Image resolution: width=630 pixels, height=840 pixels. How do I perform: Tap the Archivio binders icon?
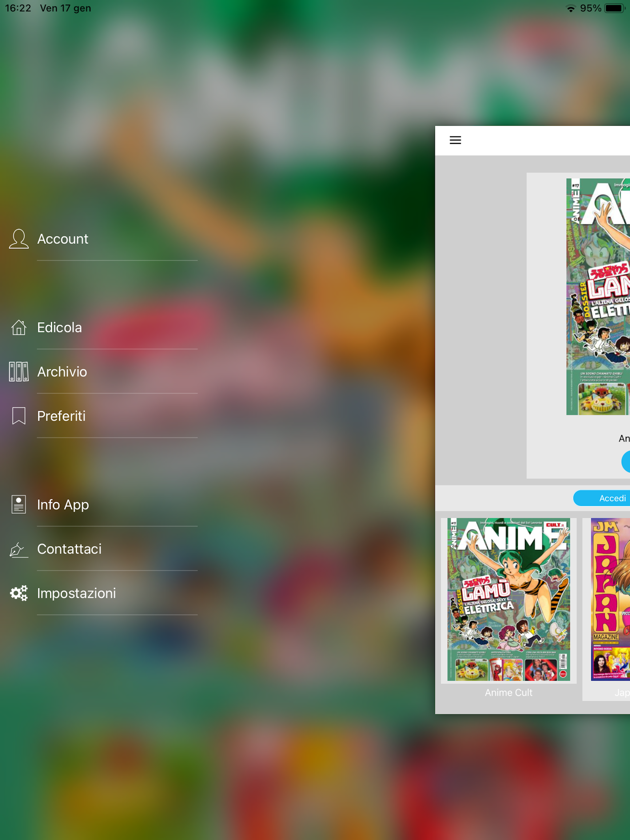pyautogui.click(x=19, y=371)
